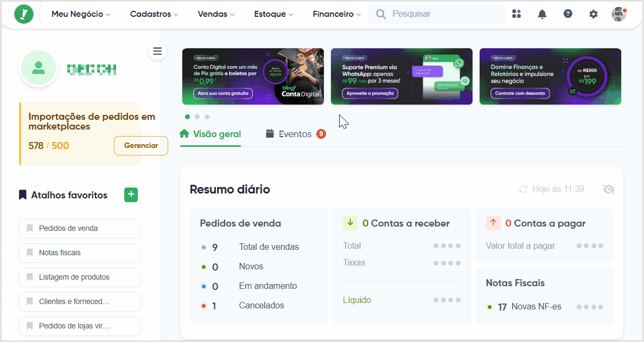644x342 pixels.
Task: Click the Em andamento orders row
Action: coord(249,286)
